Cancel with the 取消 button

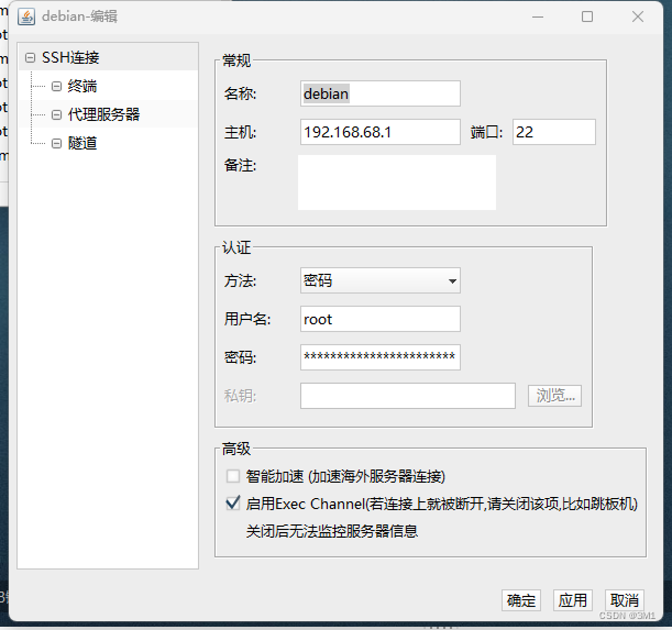coord(624,600)
